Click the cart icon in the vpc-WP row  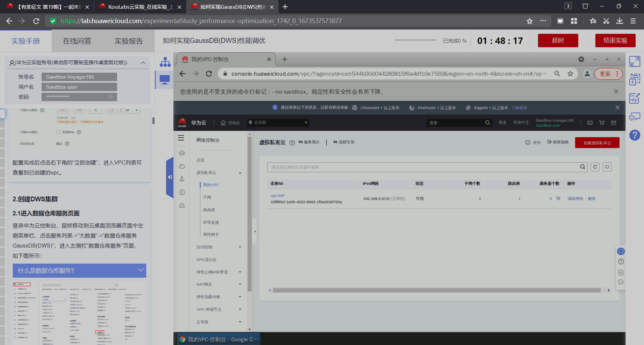[x=558, y=198]
